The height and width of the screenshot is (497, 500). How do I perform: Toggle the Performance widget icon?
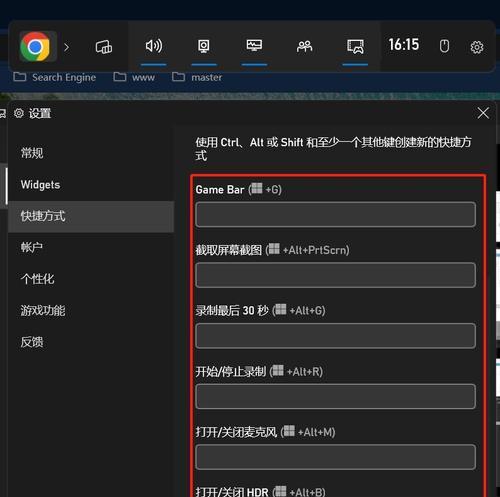[x=254, y=45]
